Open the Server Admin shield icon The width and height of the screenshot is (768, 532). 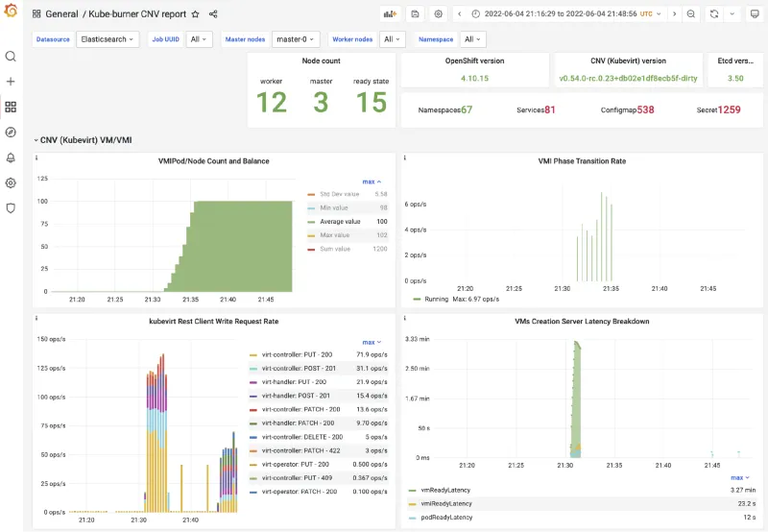point(11,207)
